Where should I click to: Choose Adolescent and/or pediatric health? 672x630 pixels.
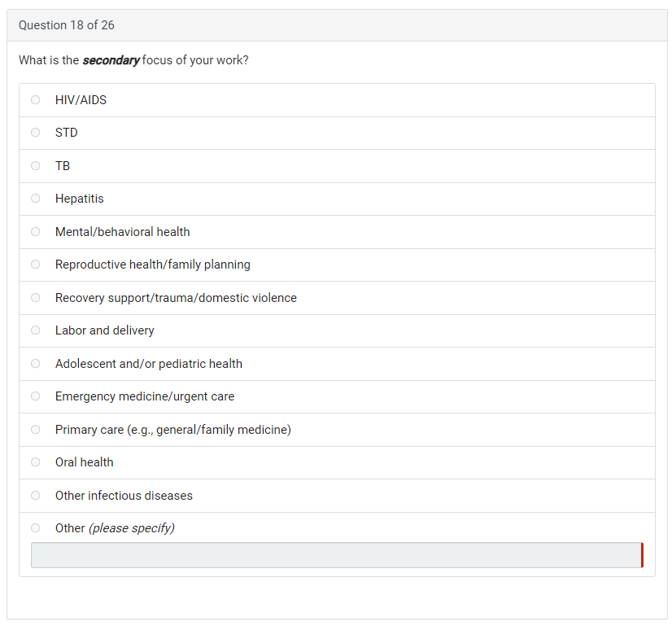click(36, 364)
